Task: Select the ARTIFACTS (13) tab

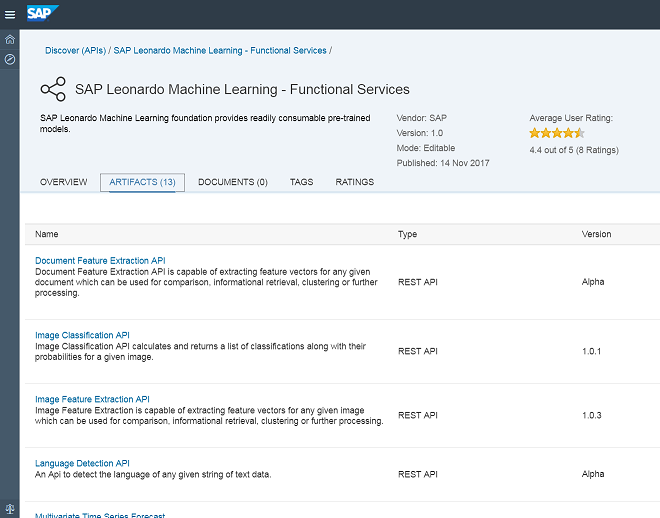Action: click(142, 182)
